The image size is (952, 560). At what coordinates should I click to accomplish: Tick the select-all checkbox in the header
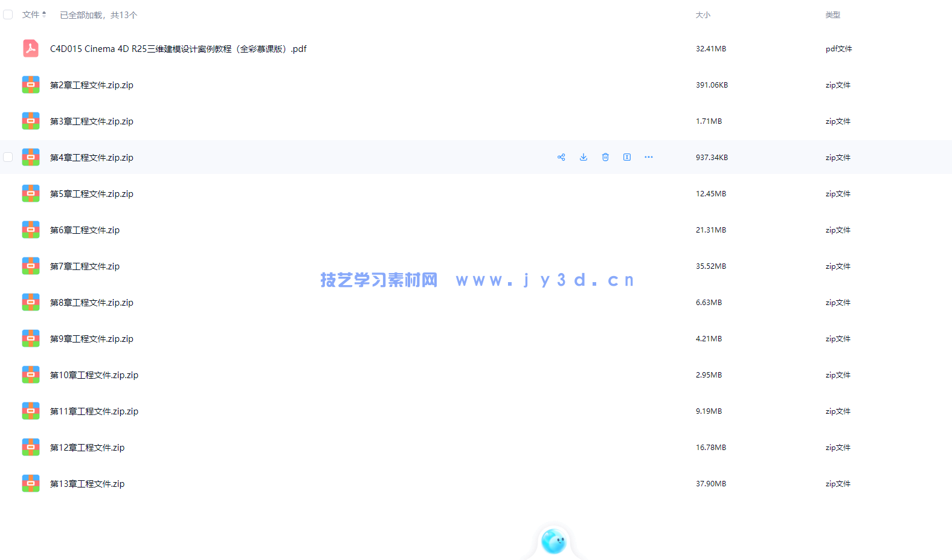[x=8, y=14]
